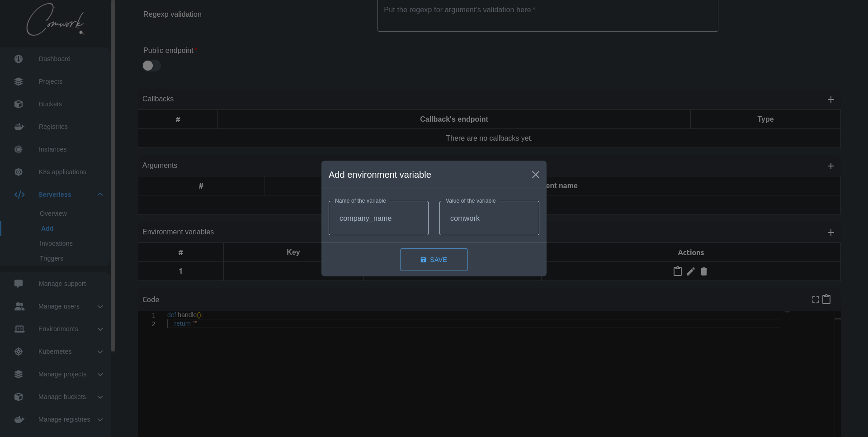Image resolution: width=868 pixels, height=437 pixels.
Task: Select the Add submenu item
Action: pos(47,228)
